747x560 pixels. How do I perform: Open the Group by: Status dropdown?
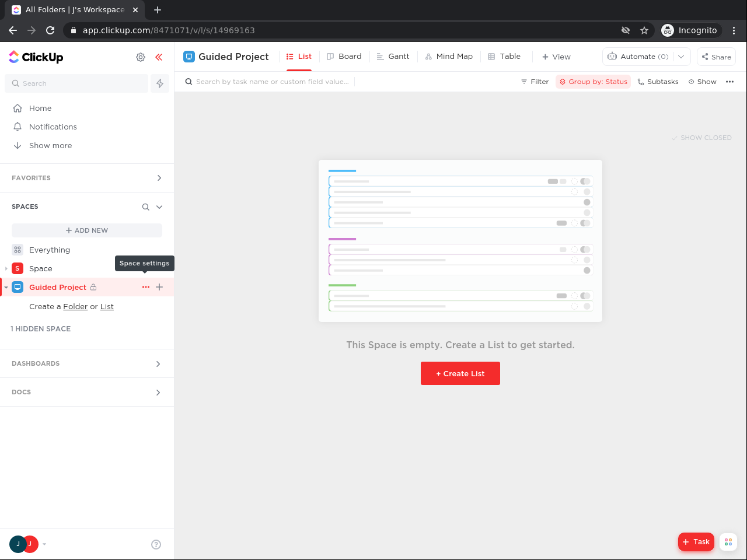pos(593,82)
